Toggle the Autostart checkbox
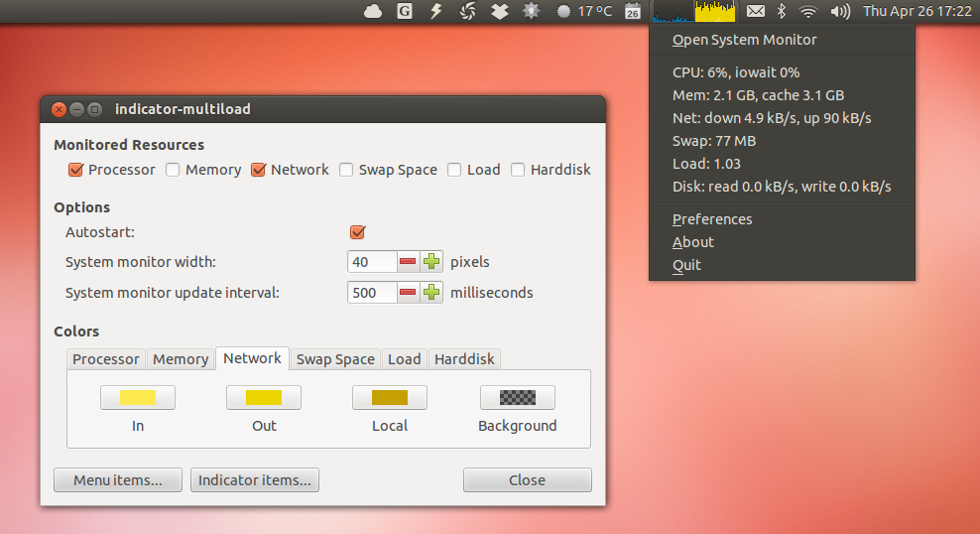This screenshot has height=534, width=980. coord(357,232)
